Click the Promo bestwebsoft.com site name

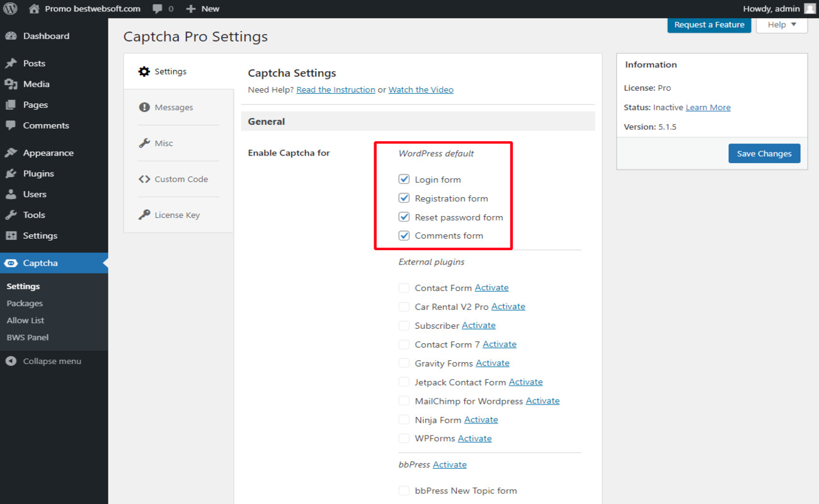coord(93,9)
